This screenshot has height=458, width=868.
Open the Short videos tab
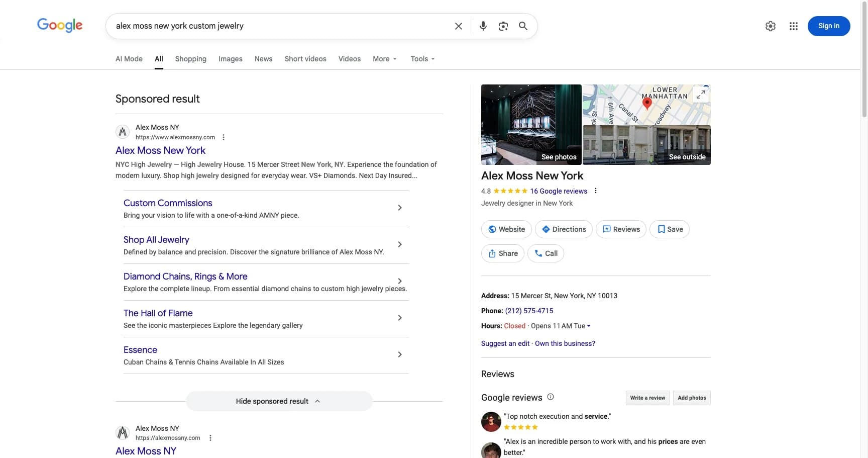305,59
